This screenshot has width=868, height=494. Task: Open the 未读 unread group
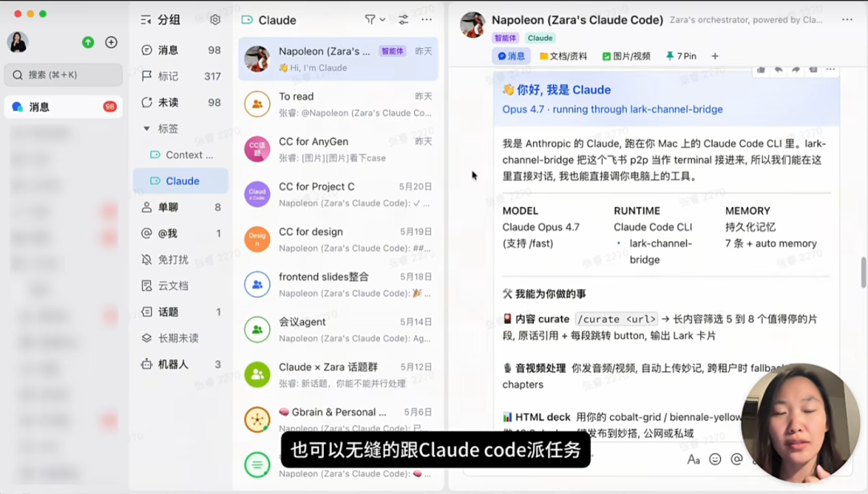(181, 102)
